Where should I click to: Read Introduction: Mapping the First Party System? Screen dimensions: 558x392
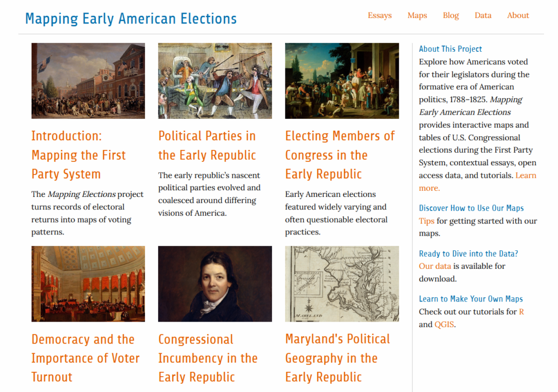point(78,155)
